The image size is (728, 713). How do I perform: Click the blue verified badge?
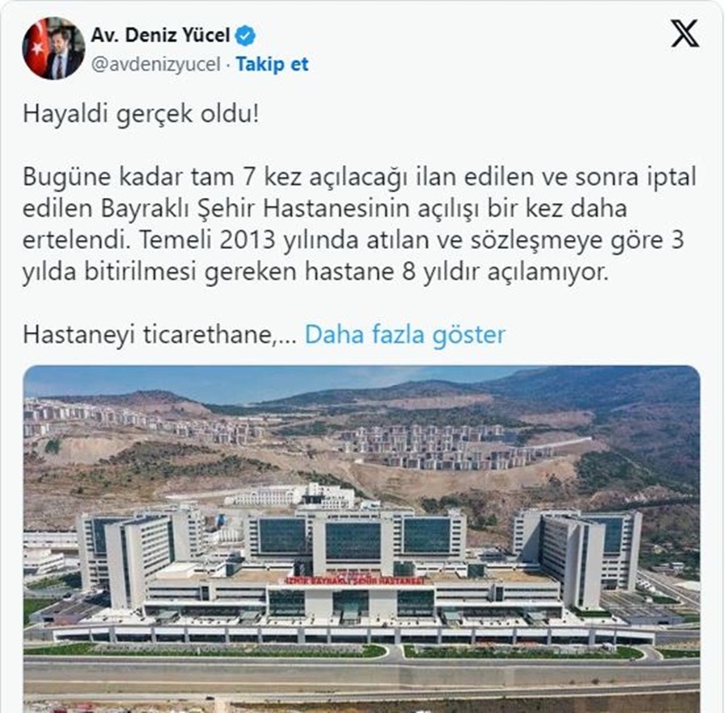(245, 36)
